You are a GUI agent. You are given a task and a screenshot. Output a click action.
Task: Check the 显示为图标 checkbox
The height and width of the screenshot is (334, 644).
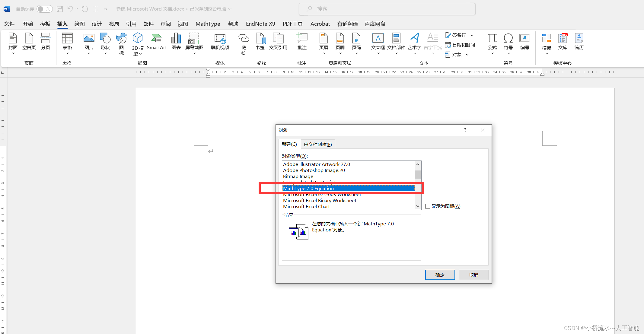point(428,206)
